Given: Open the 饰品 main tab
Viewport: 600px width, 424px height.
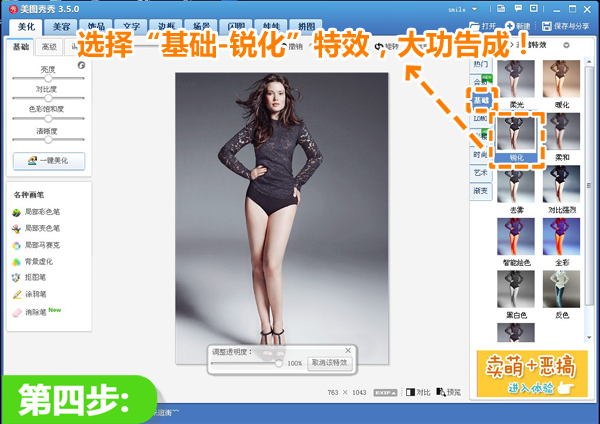Looking at the screenshot, I should (x=96, y=26).
